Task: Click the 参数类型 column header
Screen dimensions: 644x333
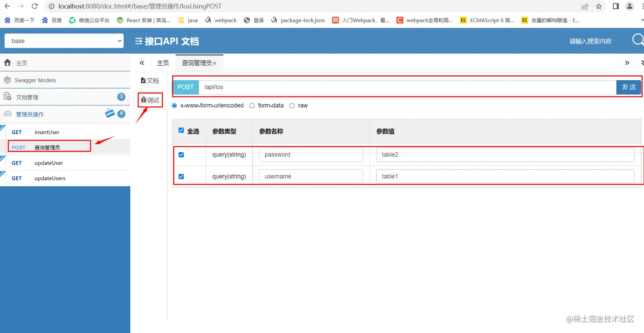Action: pos(224,131)
